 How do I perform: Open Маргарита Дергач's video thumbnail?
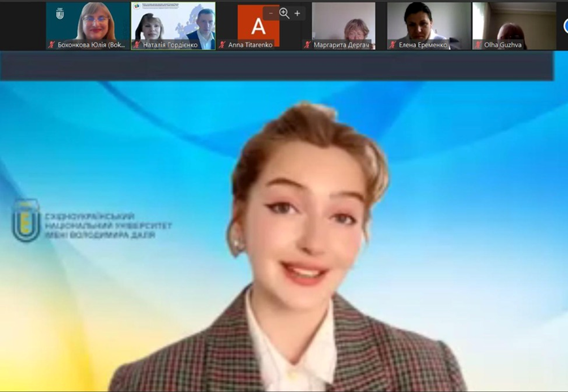click(x=343, y=21)
